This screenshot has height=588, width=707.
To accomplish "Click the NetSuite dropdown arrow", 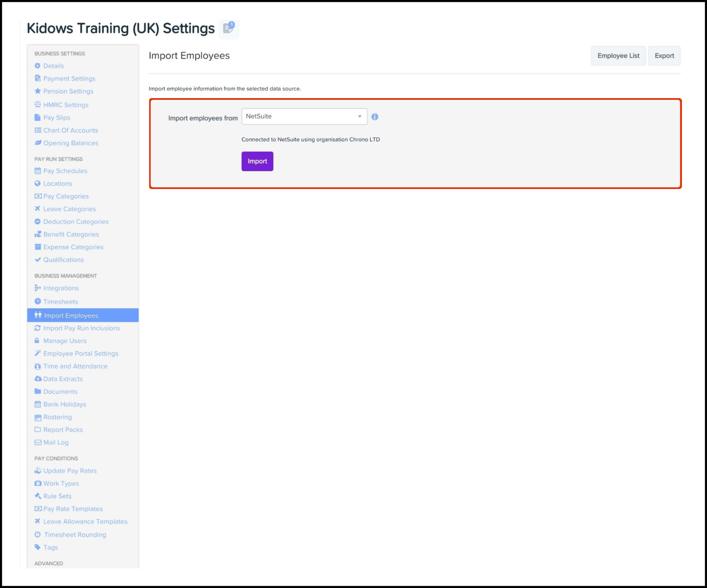I will point(360,117).
